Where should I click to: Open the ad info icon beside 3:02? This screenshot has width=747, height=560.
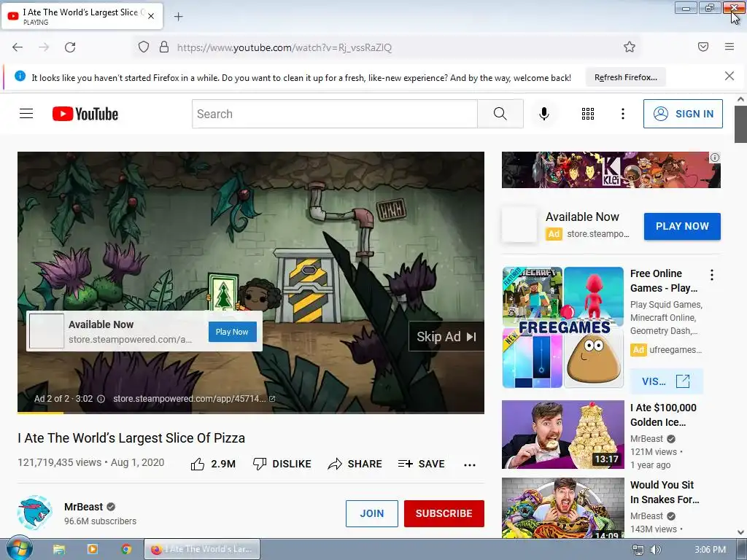click(x=101, y=399)
